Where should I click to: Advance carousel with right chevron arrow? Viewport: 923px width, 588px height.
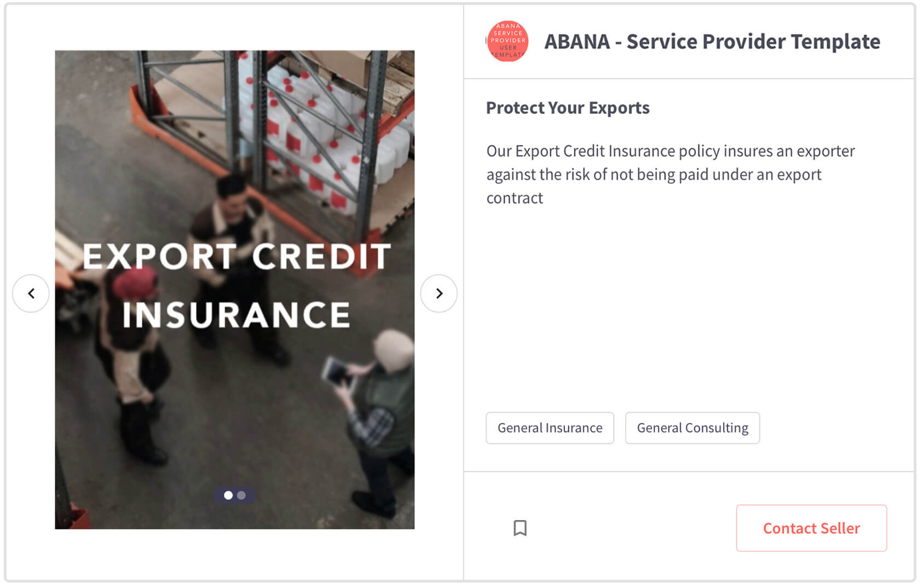click(439, 293)
